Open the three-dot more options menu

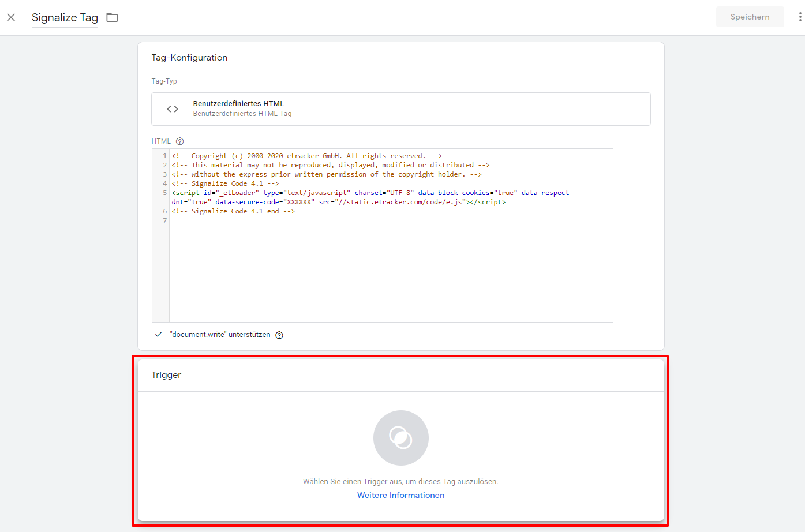coord(800,17)
